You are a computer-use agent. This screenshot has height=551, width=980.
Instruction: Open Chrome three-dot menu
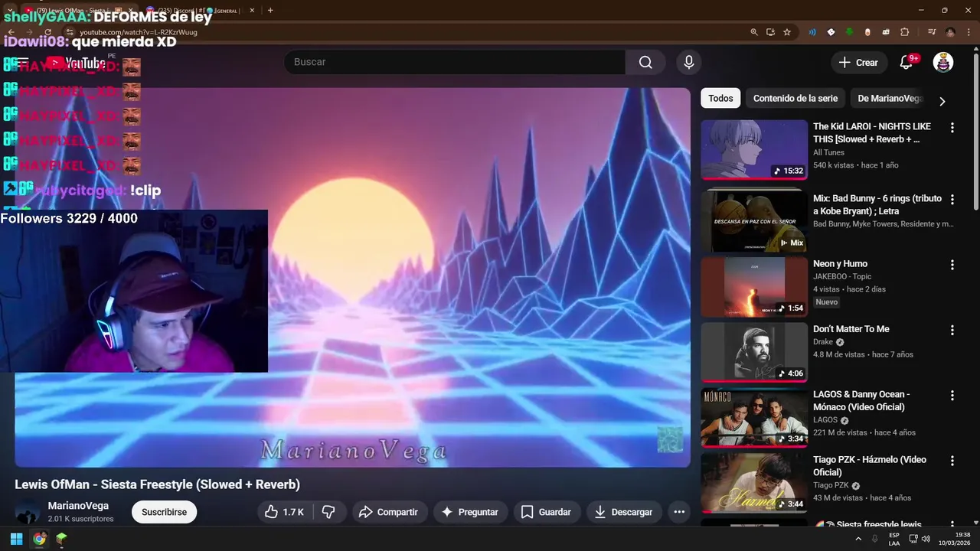click(x=969, y=32)
